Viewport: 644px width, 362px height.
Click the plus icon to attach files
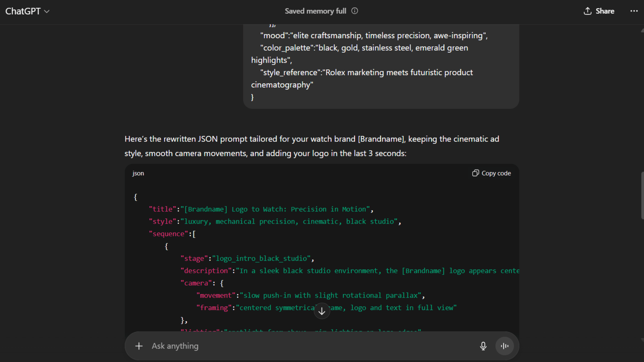pos(139,346)
